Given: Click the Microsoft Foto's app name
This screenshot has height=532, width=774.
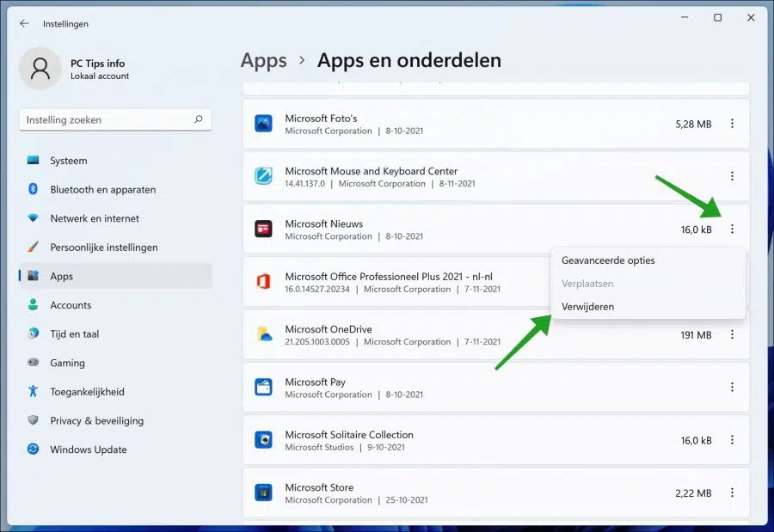Looking at the screenshot, I should point(321,119).
